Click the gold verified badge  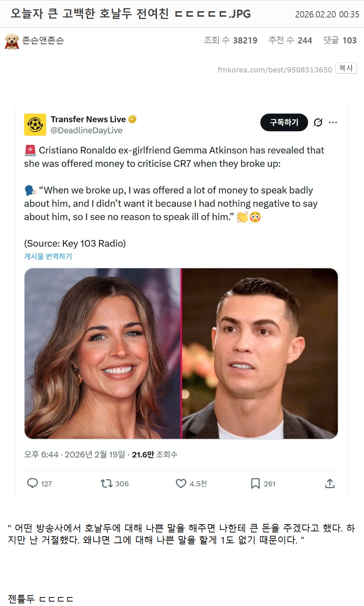(x=132, y=119)
